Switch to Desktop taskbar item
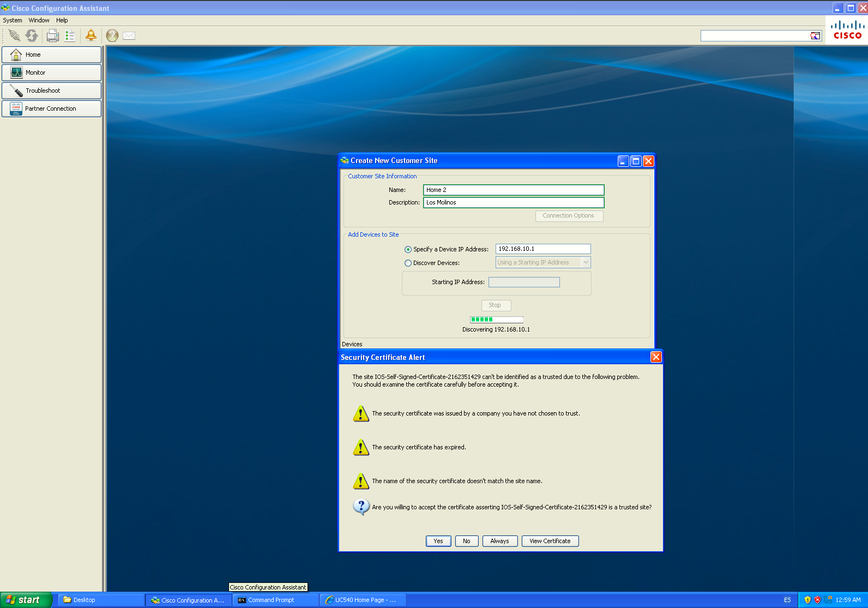Viewport: 868px width, 608px height. click(x=101, y=600)
